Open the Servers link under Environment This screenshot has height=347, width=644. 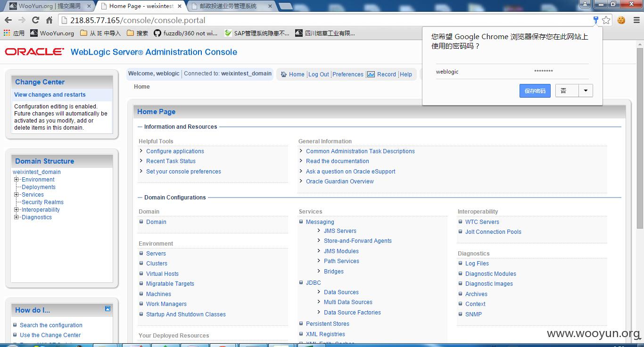(156, 254)
